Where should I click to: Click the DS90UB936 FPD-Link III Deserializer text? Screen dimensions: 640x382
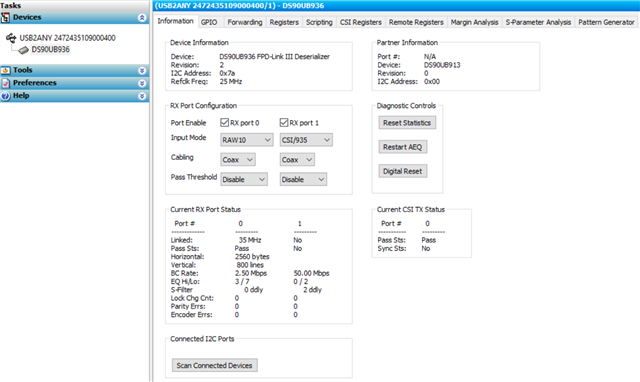(274, 57)
